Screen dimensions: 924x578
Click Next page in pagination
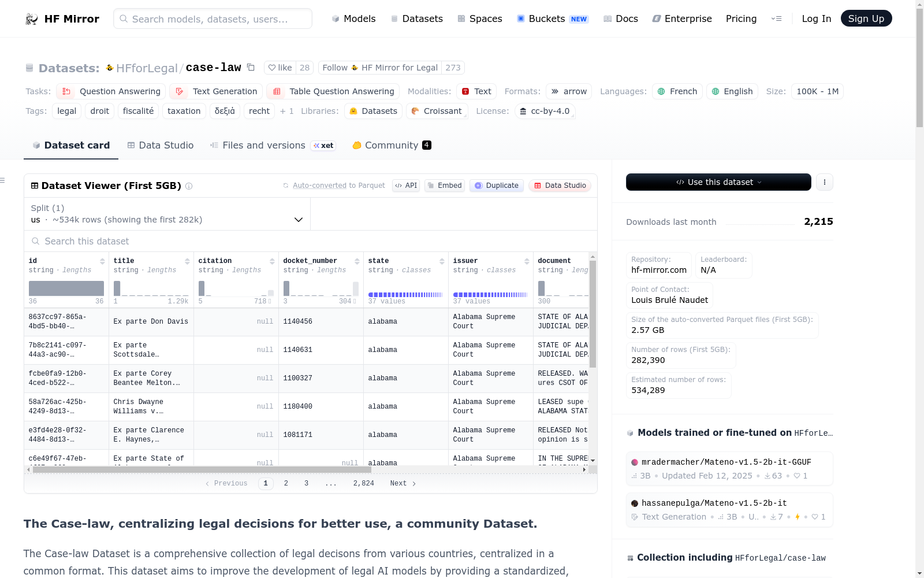403,483
